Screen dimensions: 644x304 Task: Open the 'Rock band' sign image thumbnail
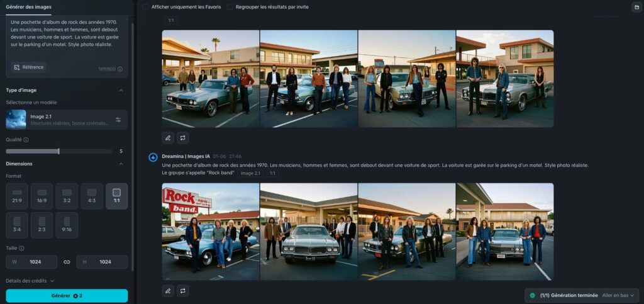(211, 232)
